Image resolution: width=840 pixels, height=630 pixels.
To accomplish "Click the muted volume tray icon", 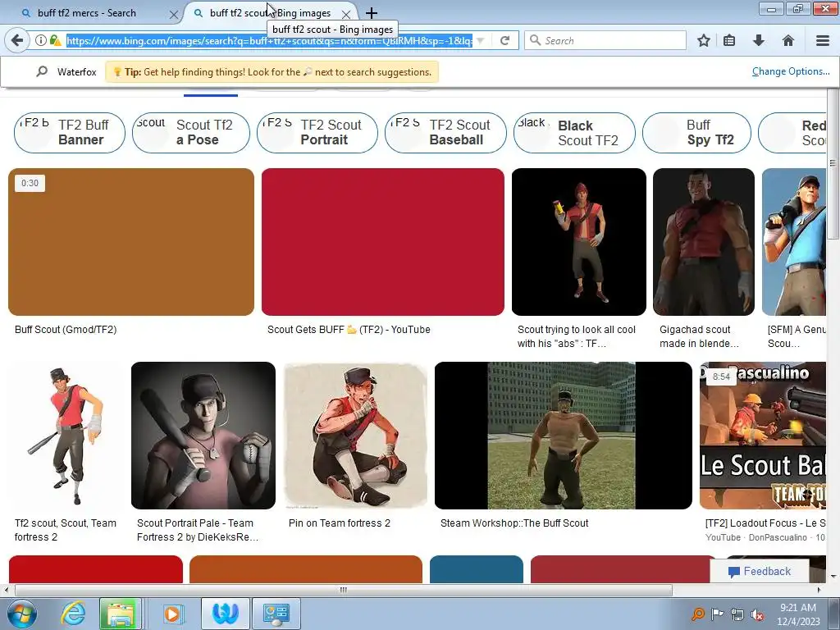I will [757, 614].
